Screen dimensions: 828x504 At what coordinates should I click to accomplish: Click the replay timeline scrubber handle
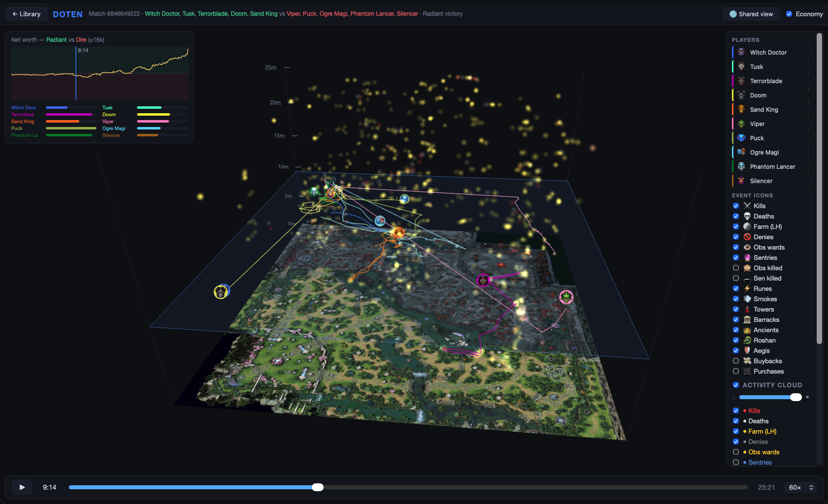click(x=318, y=487)
